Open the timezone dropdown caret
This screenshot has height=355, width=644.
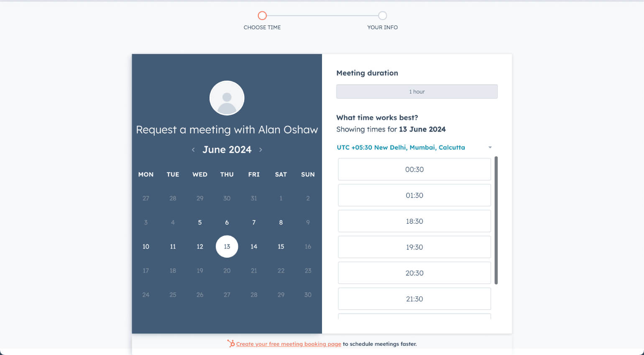(490, 147)
